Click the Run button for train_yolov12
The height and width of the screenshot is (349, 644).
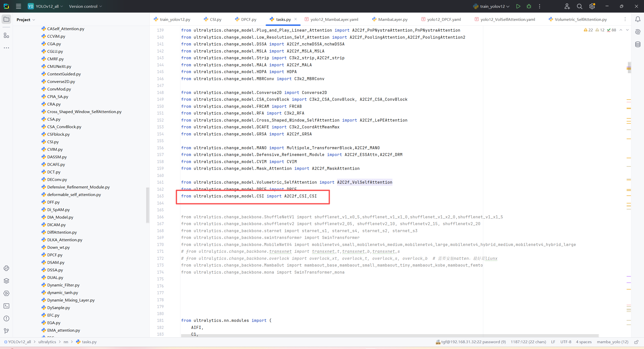coord(518,6)
